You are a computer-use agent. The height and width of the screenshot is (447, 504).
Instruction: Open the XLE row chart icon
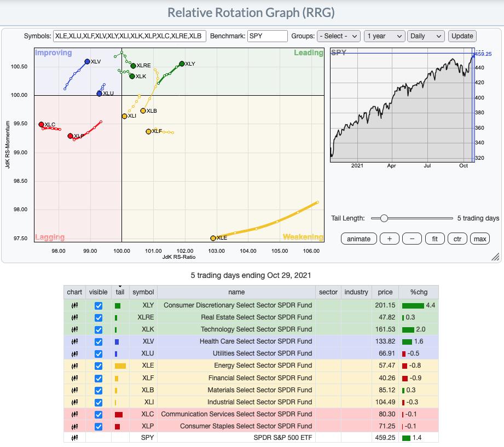click(74, 365)
